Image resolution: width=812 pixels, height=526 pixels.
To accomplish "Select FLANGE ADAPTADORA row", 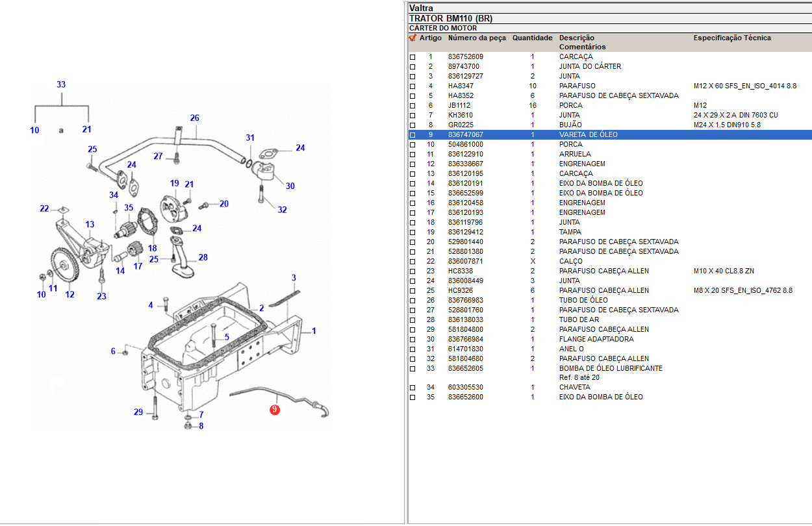I will click(609, 340).
